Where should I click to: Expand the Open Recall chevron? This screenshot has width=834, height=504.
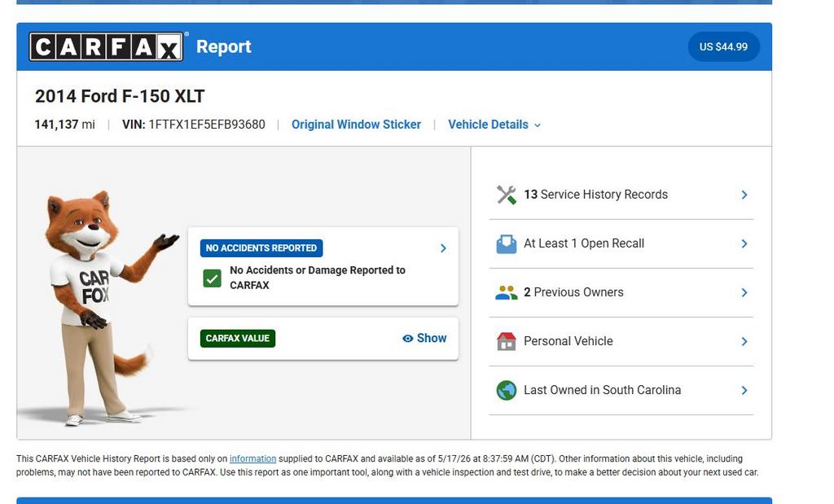(x=744, y=244)
